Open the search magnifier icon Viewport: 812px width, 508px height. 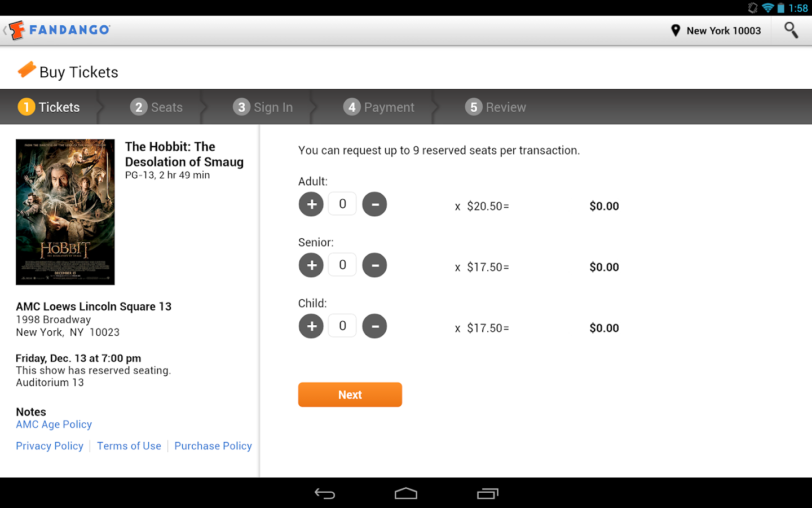[791, 30]
